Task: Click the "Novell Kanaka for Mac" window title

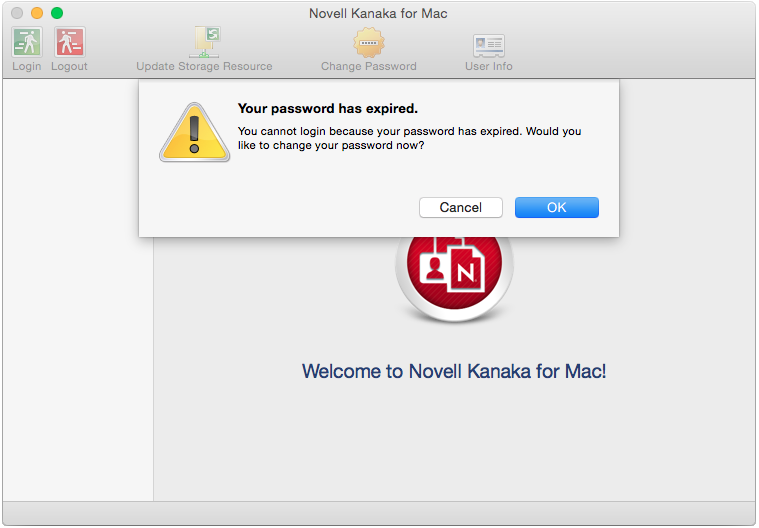Action: [x=378, y=13]
